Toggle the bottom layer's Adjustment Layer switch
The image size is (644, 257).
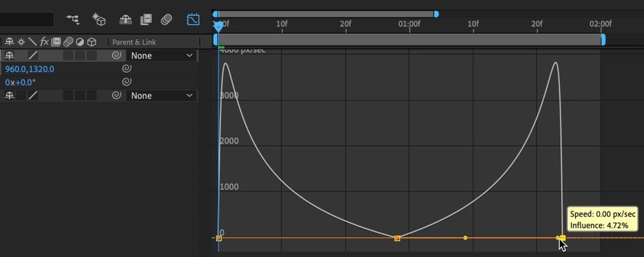point(80,96)
